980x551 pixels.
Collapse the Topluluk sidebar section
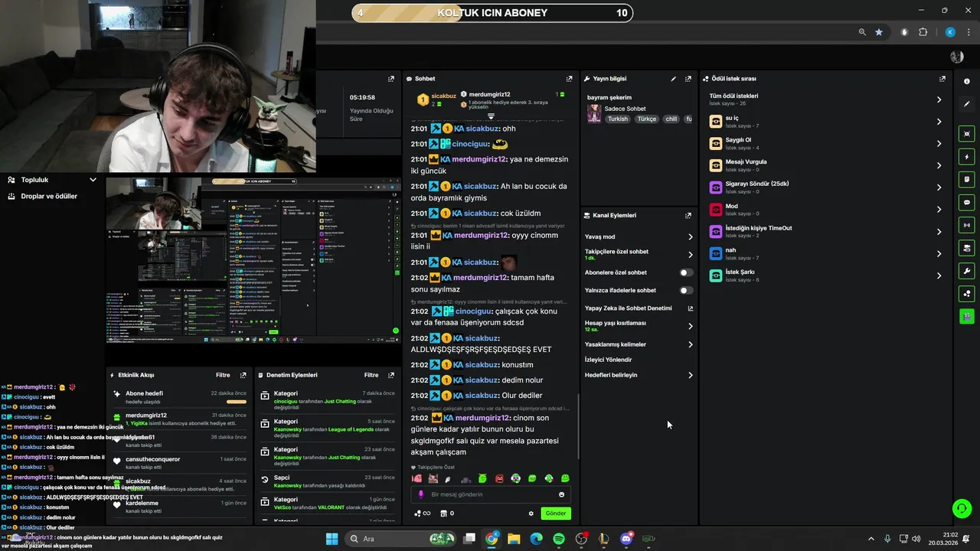93,180
